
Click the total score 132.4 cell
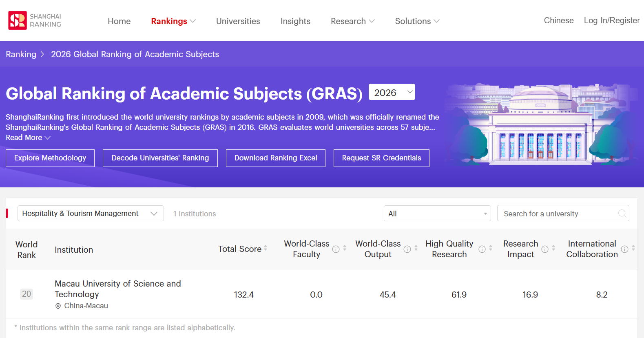click(x=244, y=295)
